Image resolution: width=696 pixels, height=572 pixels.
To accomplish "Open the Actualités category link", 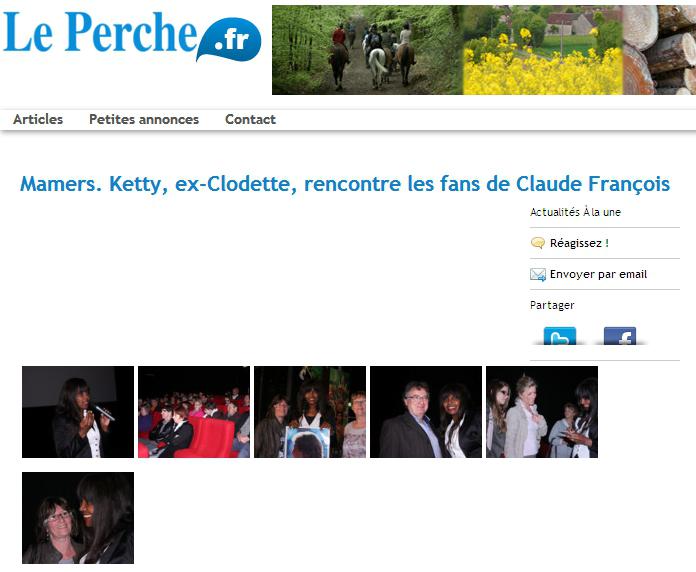I will 555,212.
